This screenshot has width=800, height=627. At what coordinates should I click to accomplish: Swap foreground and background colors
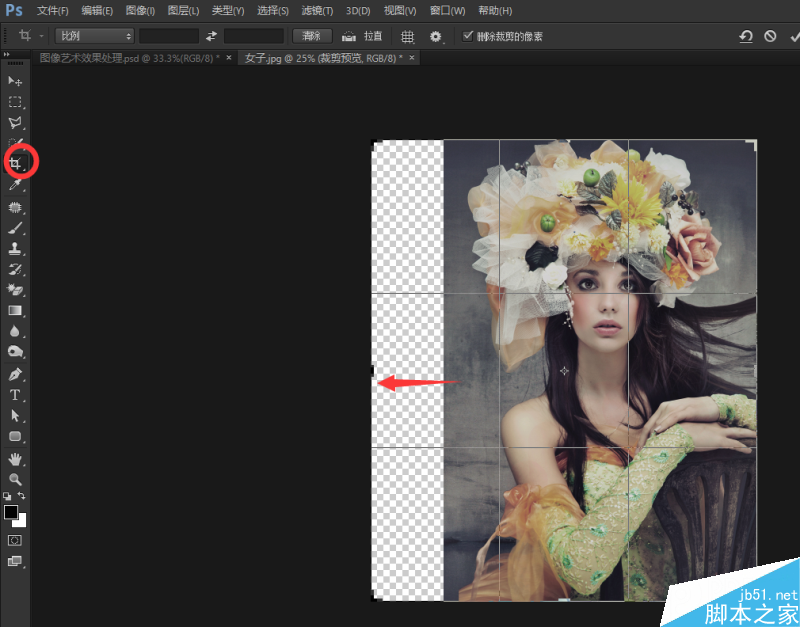pyautogui.click(x=21, y=495)
